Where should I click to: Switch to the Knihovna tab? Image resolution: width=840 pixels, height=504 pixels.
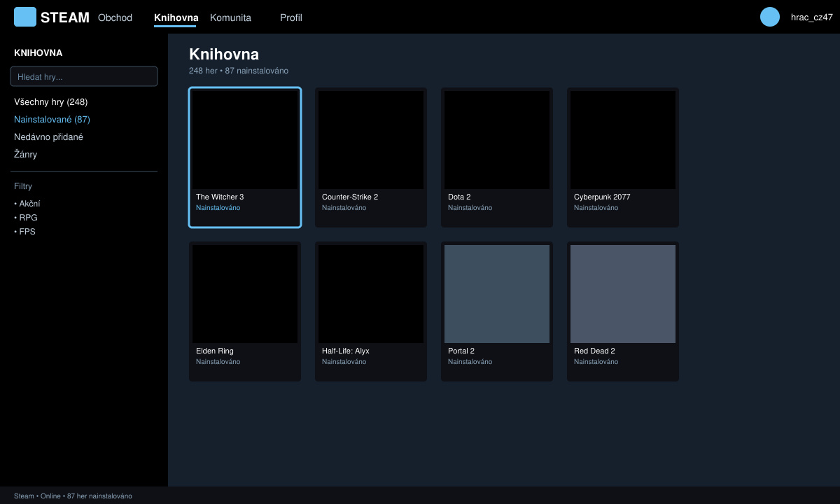pos(176,17)
